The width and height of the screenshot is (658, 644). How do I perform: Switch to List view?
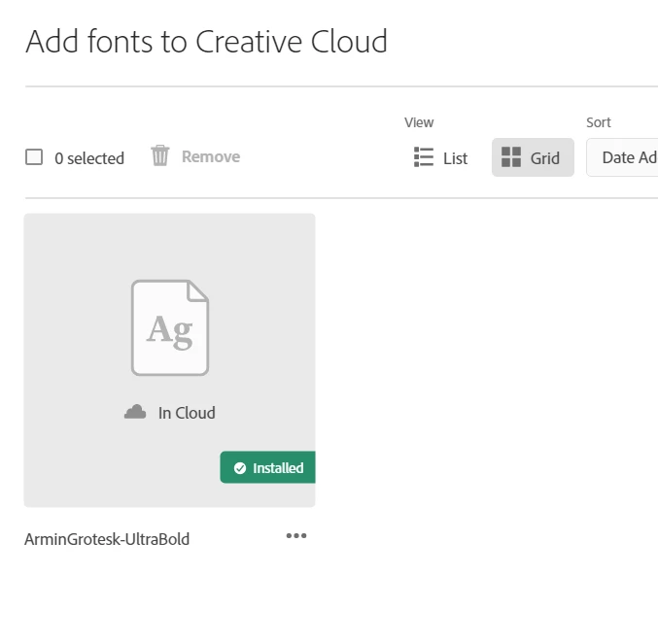pyautogui.click(x=440, y=157)
